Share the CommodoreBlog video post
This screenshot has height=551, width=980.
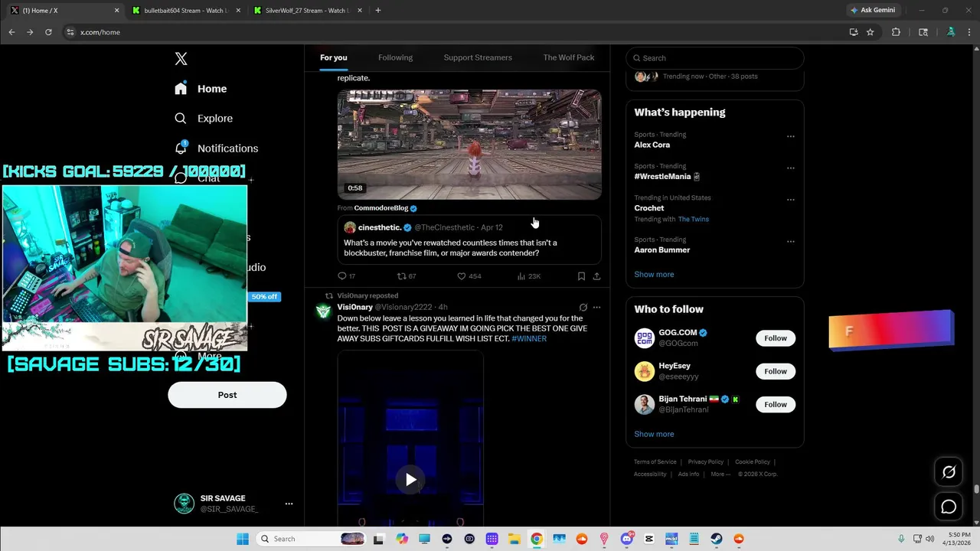pos(596,276)
